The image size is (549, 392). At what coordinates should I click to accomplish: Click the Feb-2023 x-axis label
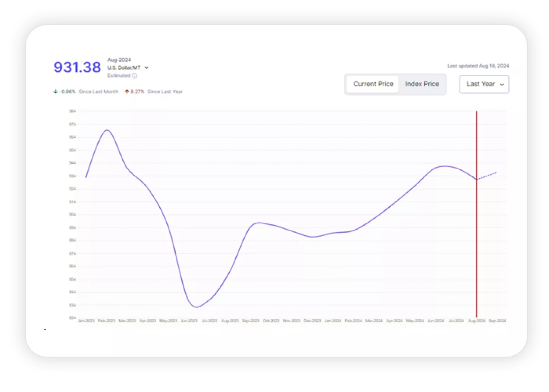click(106, 321)
